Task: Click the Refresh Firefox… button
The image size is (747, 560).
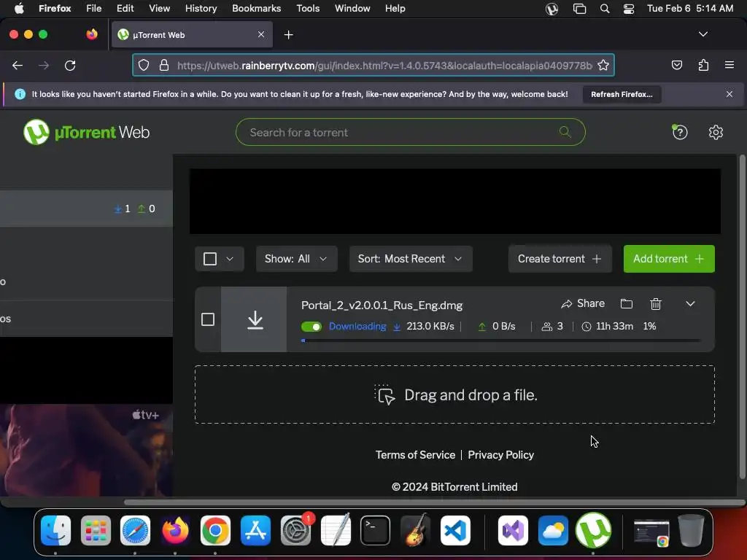Action: pyautogui.click(x=622, y=94)
